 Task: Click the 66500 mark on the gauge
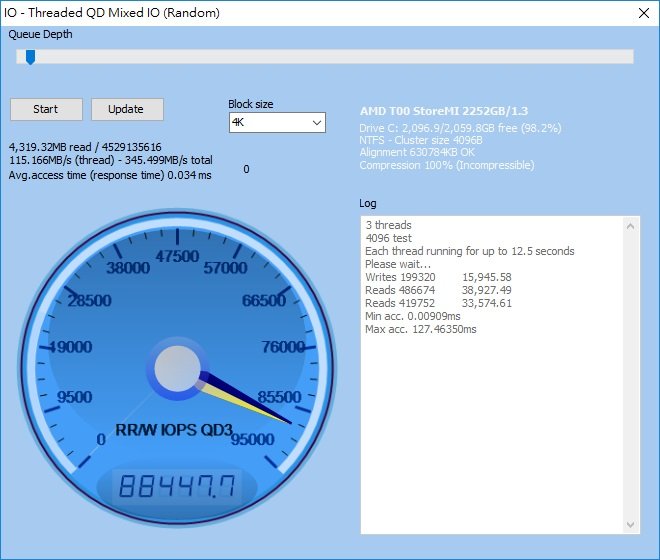[x=264, y=301]
